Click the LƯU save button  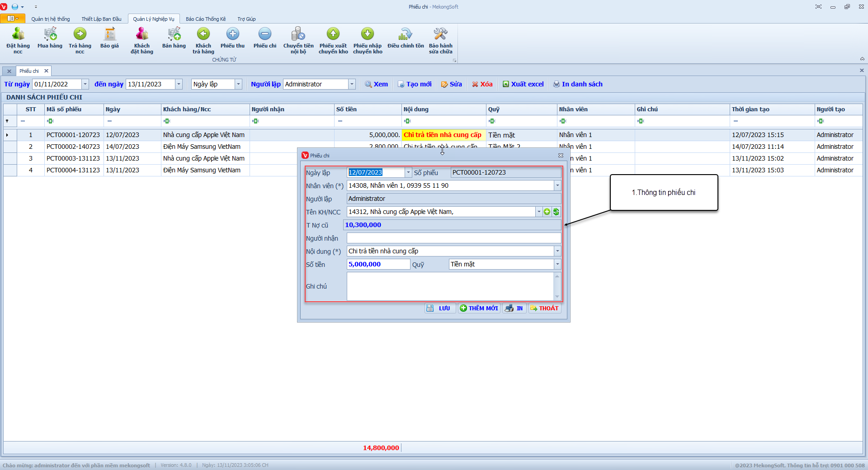tap(439, 308)
